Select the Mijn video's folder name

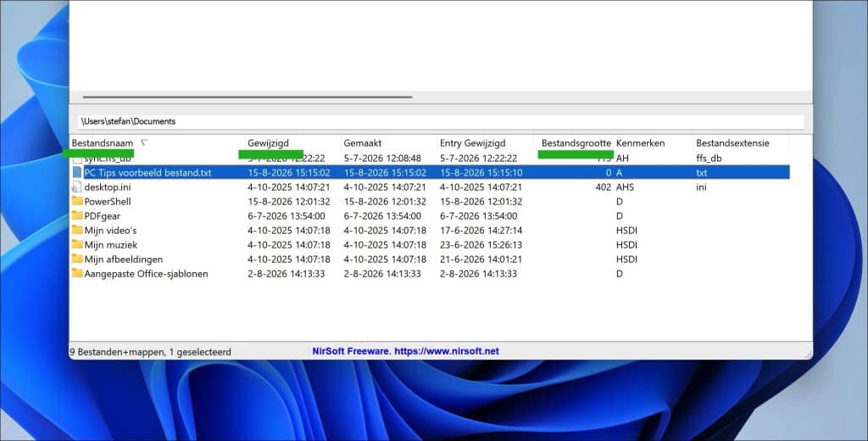click(x=110, y=231)
